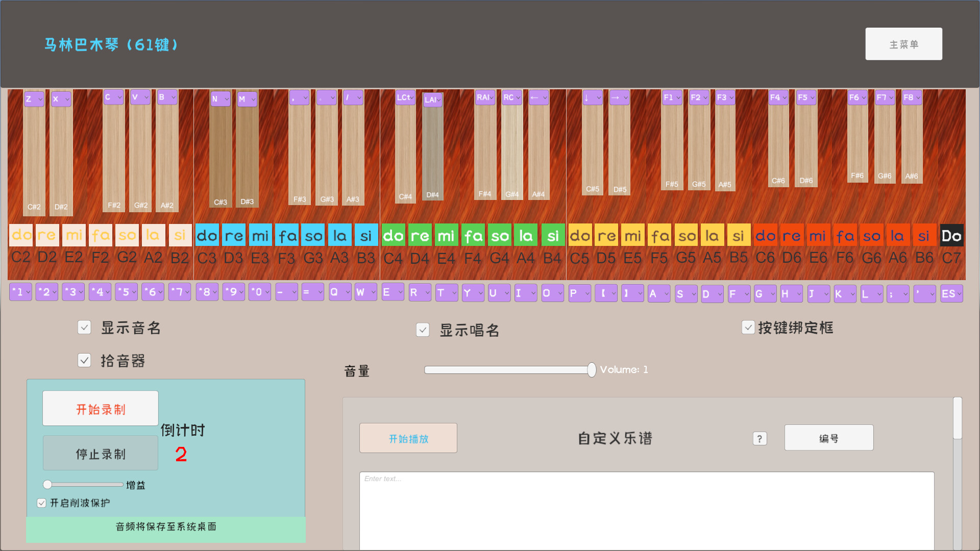Image resolution: width=980 pixels, height=551 pixels.
Task: Play the green "do" key for C4
Action: tap(393, 235)
